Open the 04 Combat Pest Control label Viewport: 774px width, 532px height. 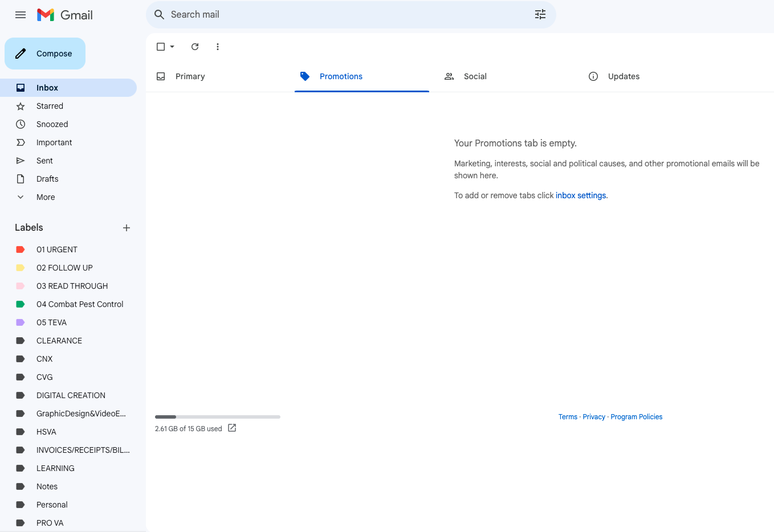[x=80, y=304]
